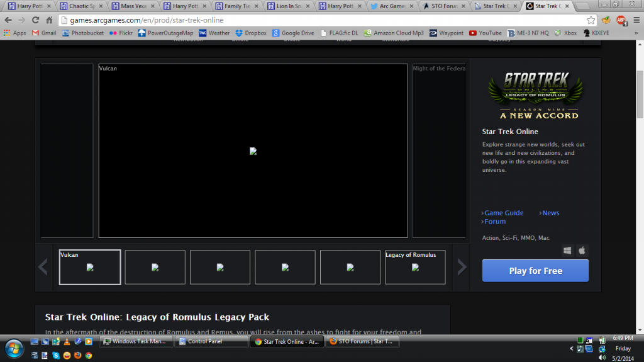Reload the current page

[x=35, y=20]
